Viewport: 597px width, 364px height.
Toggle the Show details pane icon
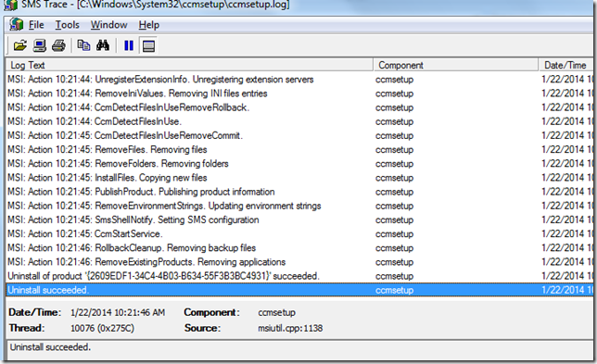tap(148, 46)
